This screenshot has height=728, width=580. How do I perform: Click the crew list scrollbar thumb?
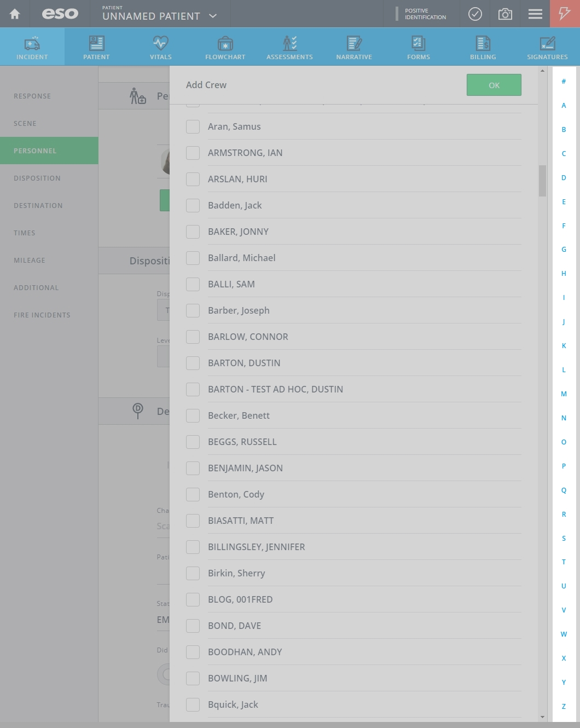coord(542,181)
